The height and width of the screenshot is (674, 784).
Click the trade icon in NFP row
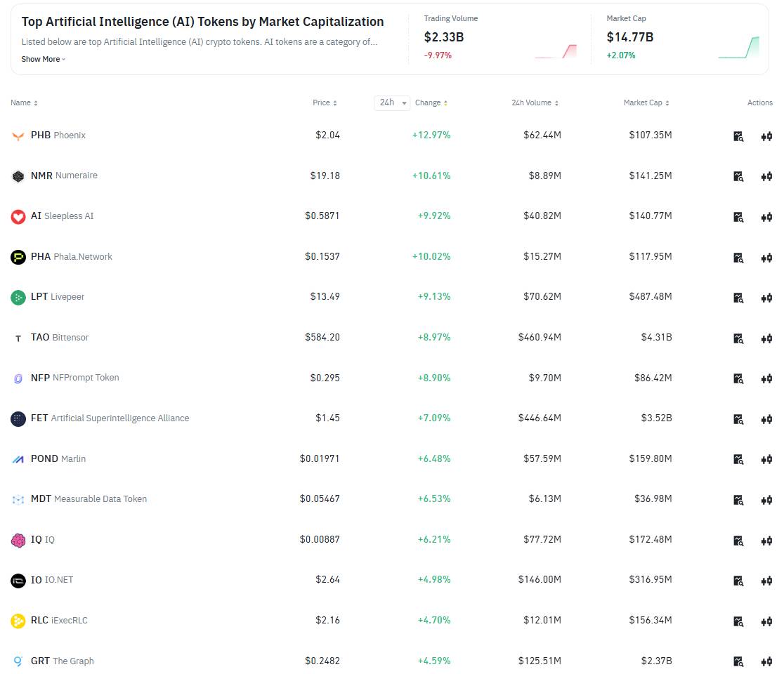(x=766, y=378)
